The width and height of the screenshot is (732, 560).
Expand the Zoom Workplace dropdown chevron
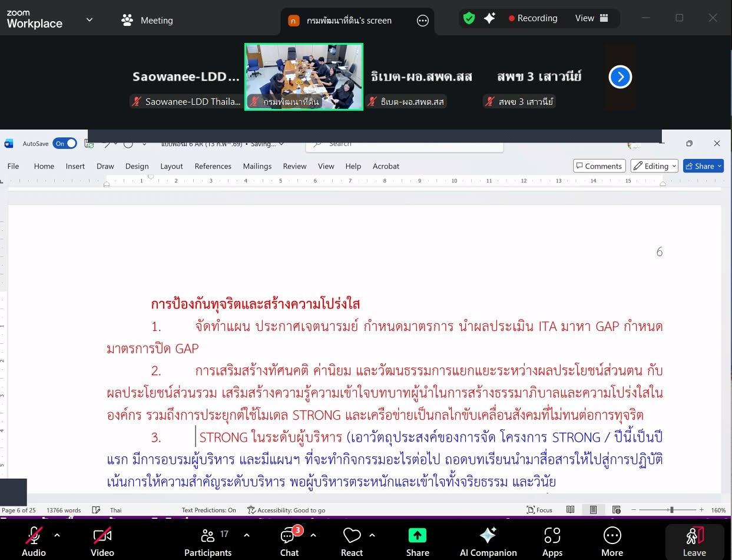[x=90, y=19]
